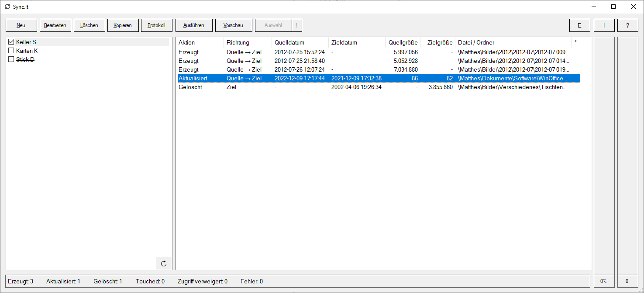
Task: Click the 3.855.860 target size cell
Action: click(x=441, y=87)
